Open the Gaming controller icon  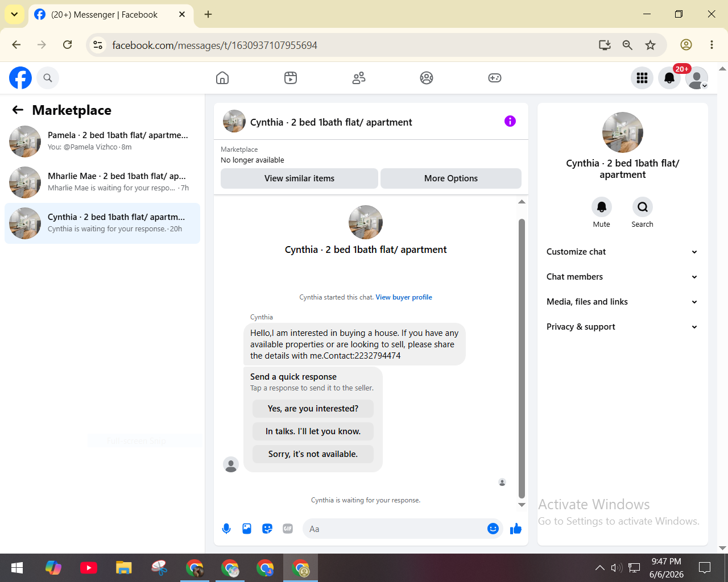(495, 78)
